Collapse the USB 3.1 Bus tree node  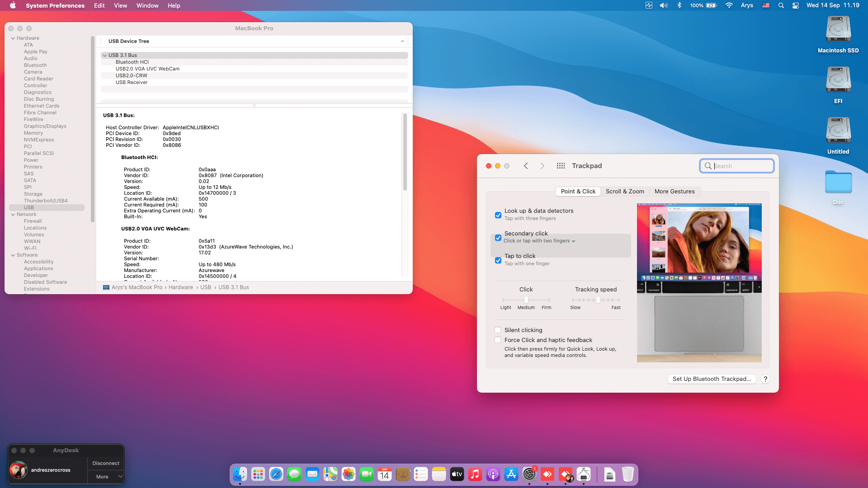click(x=104, y=55)
